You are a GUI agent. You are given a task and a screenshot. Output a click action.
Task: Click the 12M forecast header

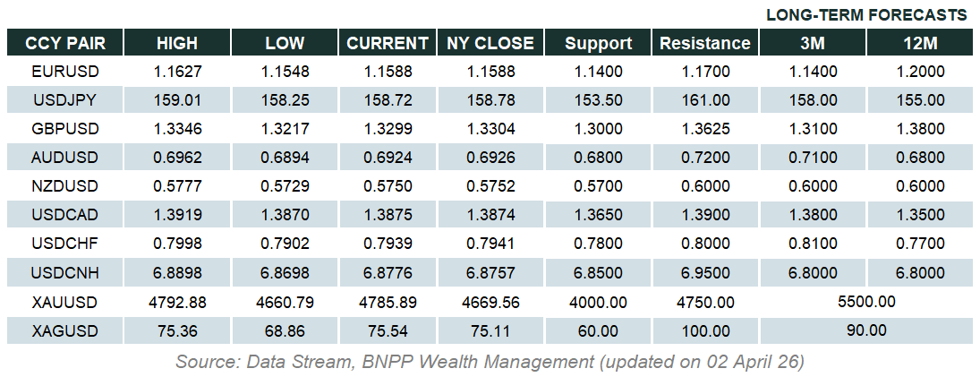(920, 43)
